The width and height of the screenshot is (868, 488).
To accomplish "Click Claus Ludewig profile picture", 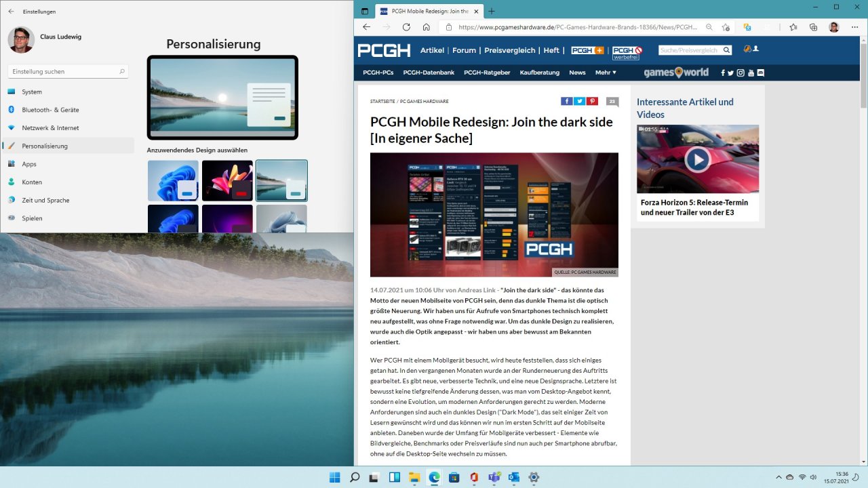I will coord(21,40).
